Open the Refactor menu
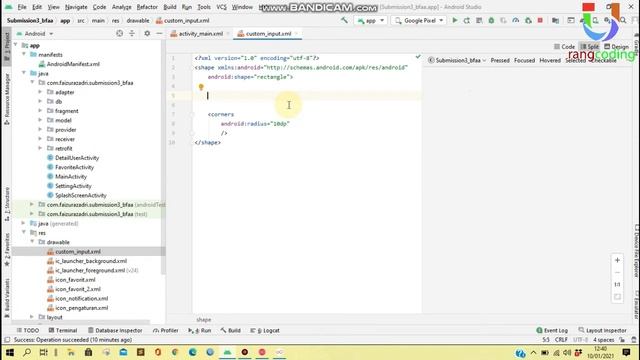 click(147, 7)
